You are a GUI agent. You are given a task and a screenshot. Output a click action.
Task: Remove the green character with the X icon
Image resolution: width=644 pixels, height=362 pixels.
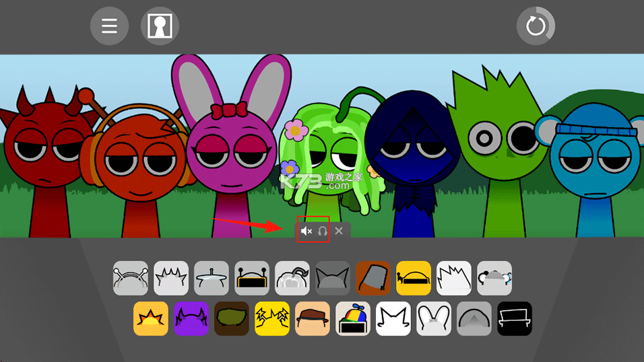pos(339,231)
